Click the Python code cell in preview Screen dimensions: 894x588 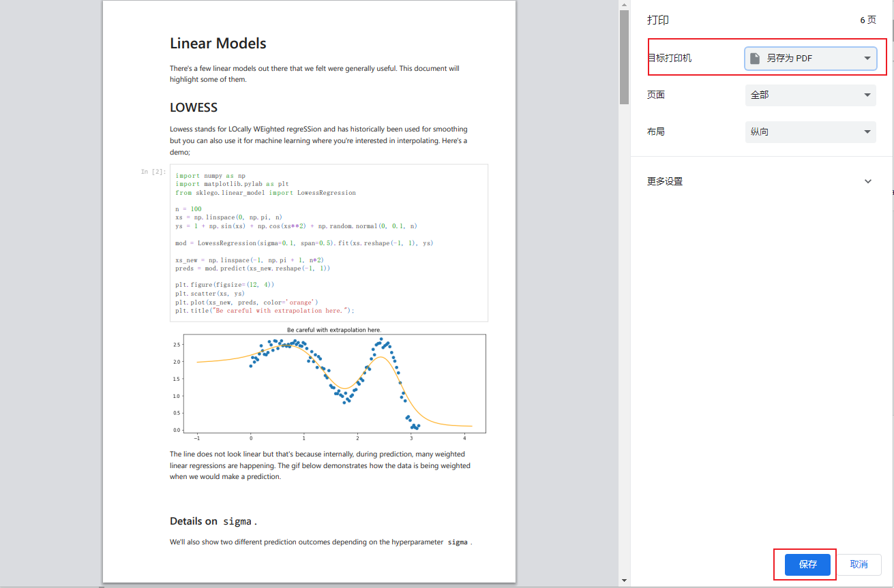tap(329, 243)
